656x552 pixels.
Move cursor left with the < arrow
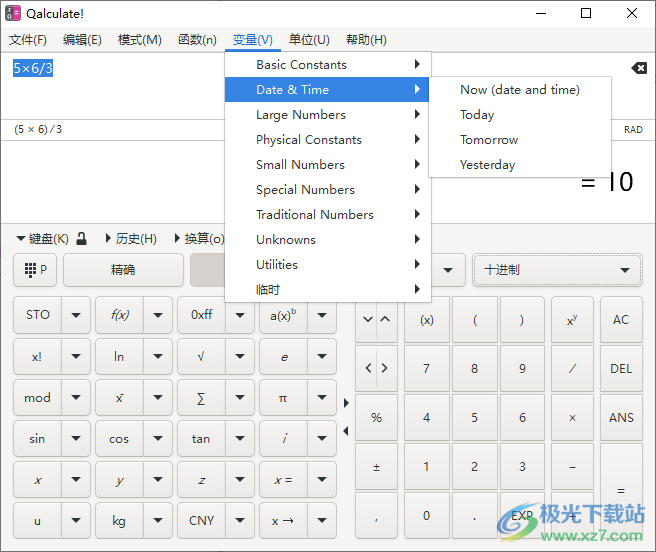point(368,368)
